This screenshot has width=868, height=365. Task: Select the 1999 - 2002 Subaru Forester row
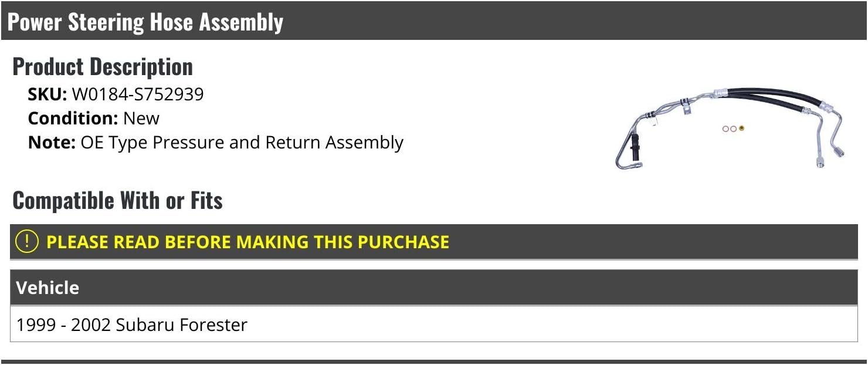[132, 325]
